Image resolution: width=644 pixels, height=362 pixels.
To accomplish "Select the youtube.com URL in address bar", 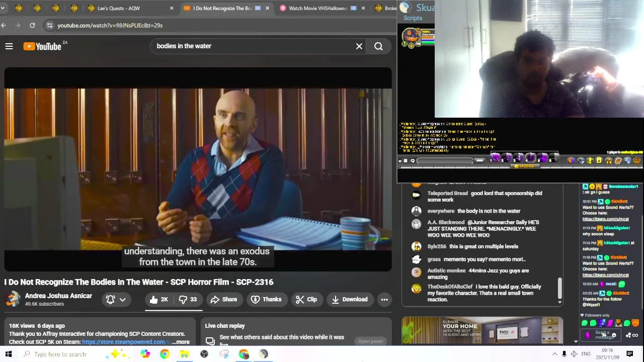I will pos(110,25).
